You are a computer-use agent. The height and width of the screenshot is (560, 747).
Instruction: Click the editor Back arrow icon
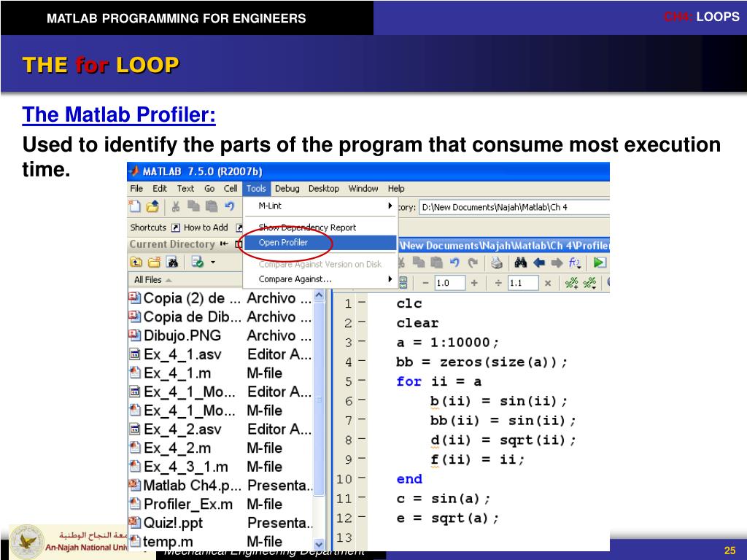point(539,262)
